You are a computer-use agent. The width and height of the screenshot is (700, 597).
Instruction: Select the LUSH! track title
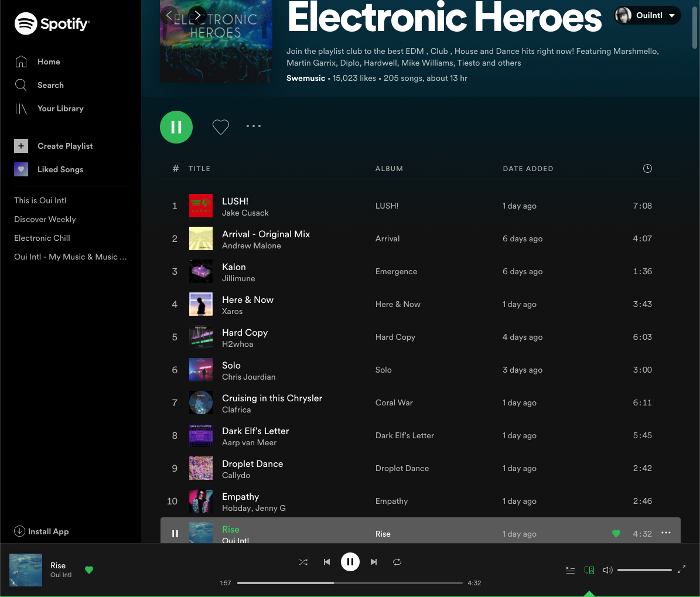click(x=235, y=201)
